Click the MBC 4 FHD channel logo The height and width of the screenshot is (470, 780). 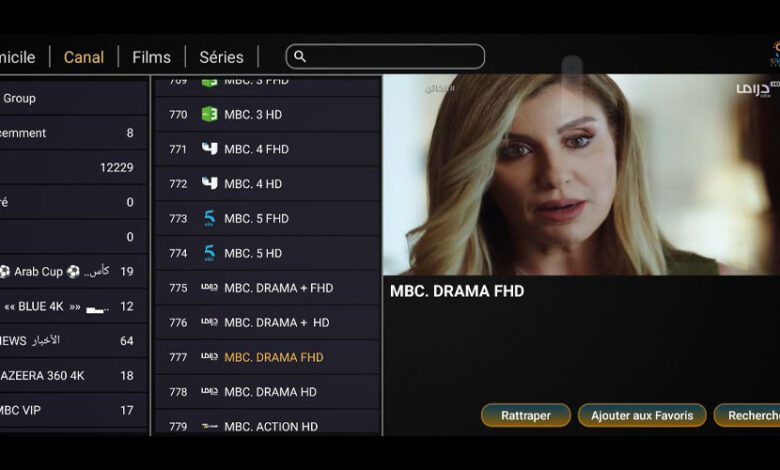pos(209,149)
